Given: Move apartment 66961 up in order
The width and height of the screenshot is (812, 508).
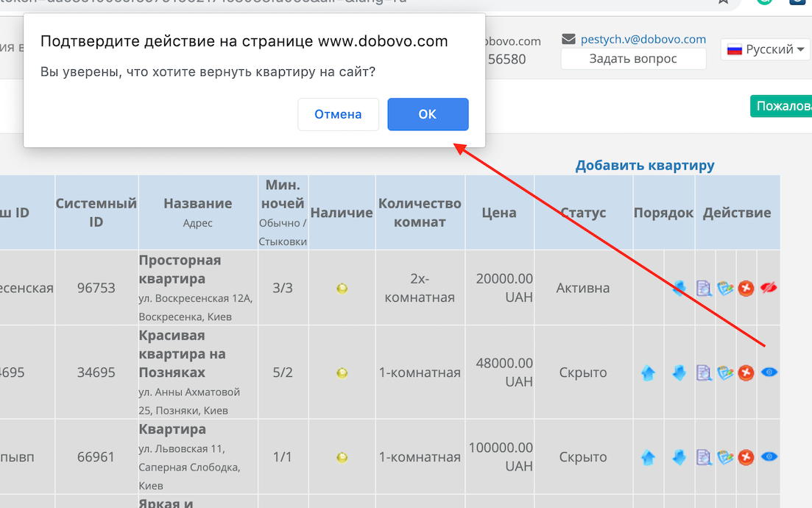Looking at the screenshot, I should [648, 456].
